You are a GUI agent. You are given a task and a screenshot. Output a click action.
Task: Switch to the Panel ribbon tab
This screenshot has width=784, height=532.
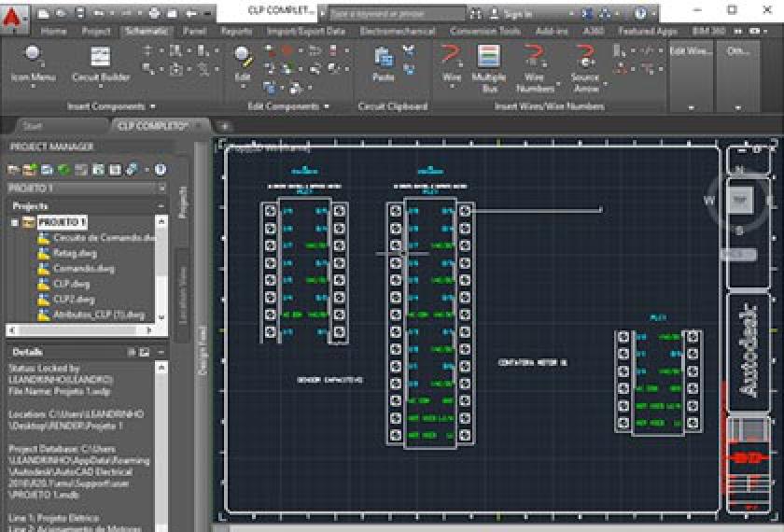195,31
